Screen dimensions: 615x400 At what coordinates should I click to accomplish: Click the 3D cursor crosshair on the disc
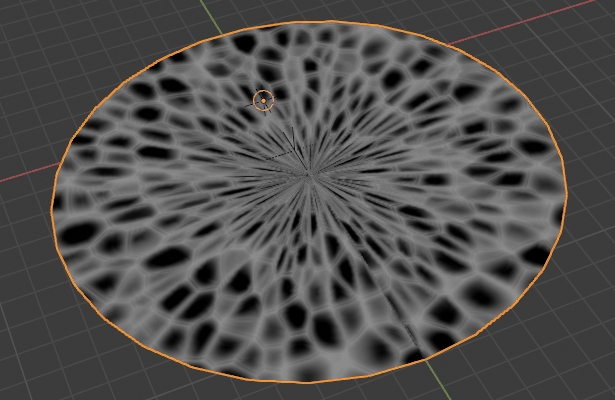tap(263, 100)
